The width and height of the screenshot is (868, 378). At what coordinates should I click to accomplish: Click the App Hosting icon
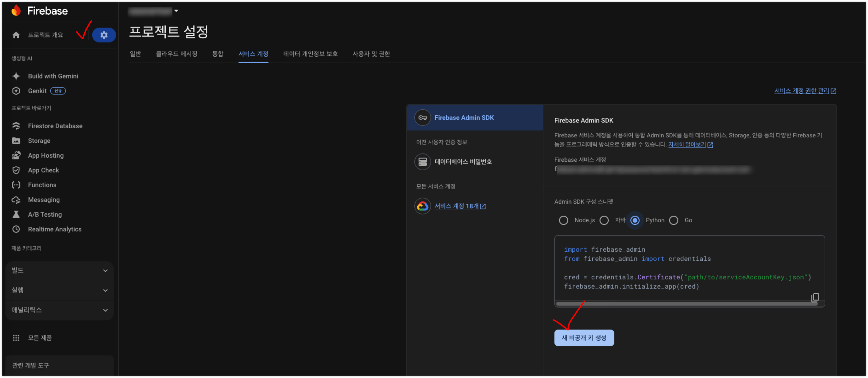click(16, 155)
